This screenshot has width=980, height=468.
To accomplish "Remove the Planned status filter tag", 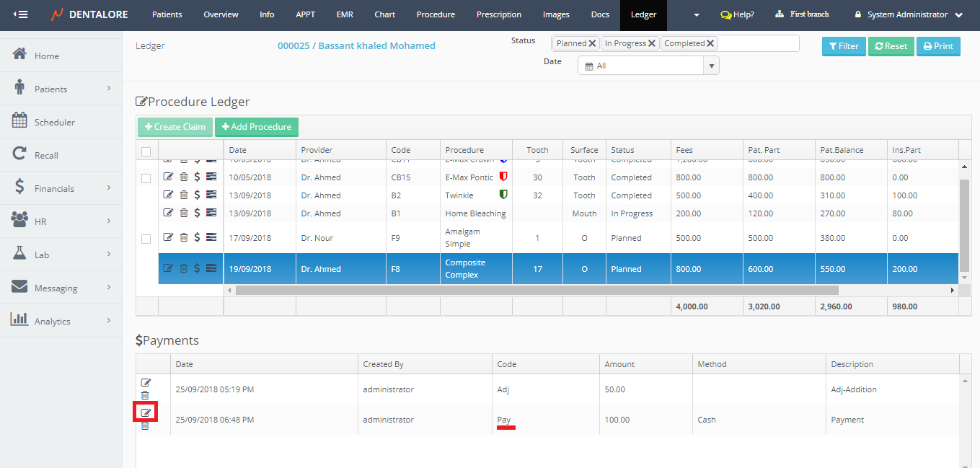I will [592, 43].
